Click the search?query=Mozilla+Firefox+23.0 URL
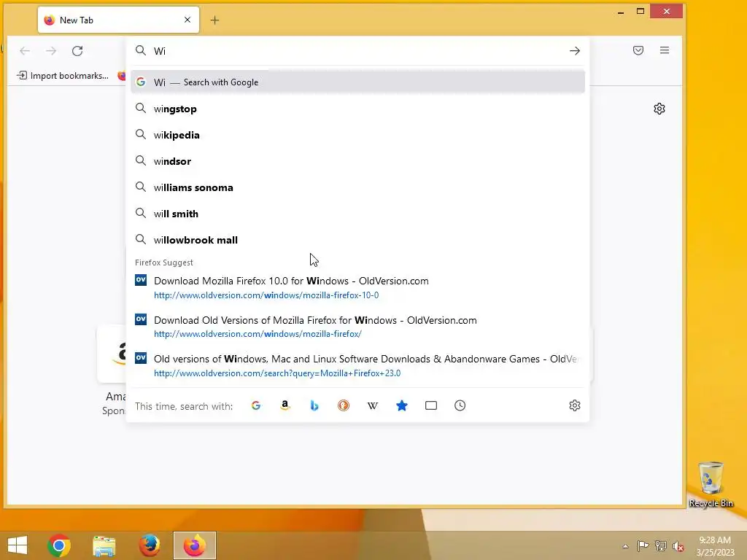 pyautogui.click(x=277, y=373)
